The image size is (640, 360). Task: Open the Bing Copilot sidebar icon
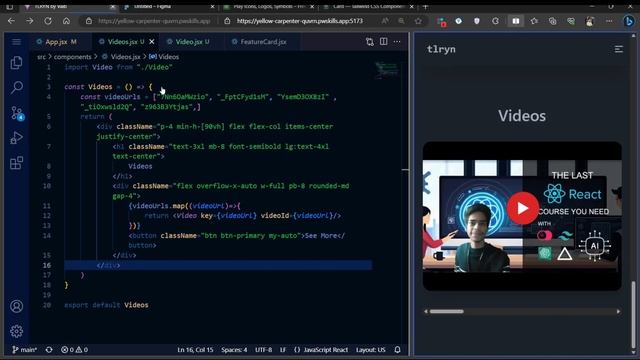629,21
